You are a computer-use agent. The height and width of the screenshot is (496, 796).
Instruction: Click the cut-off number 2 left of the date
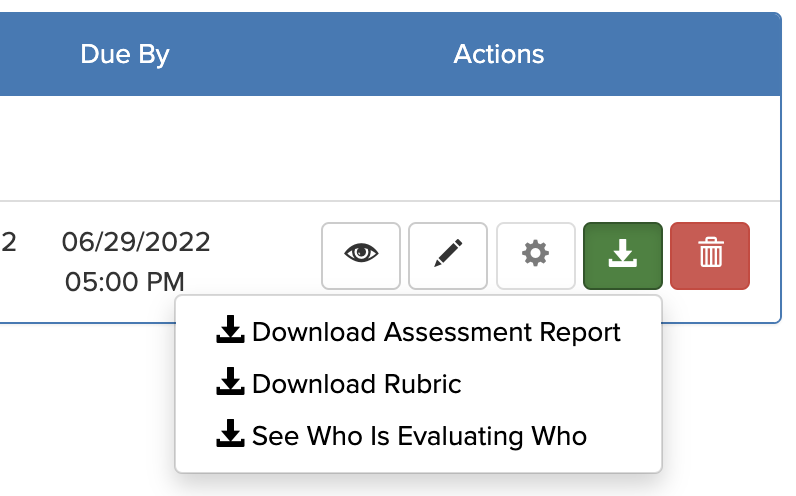click(x=10, y=242)
